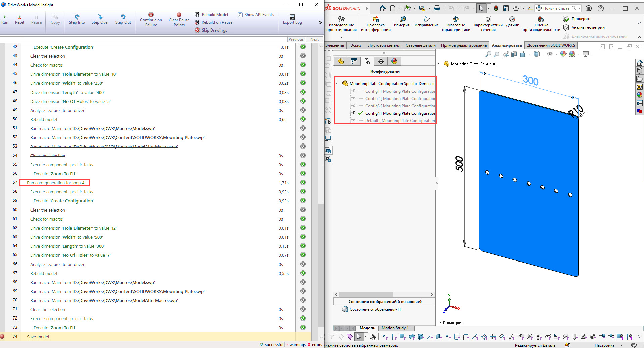Click Mass Properties (Массовые характеристики)

[x=456, y=24]
